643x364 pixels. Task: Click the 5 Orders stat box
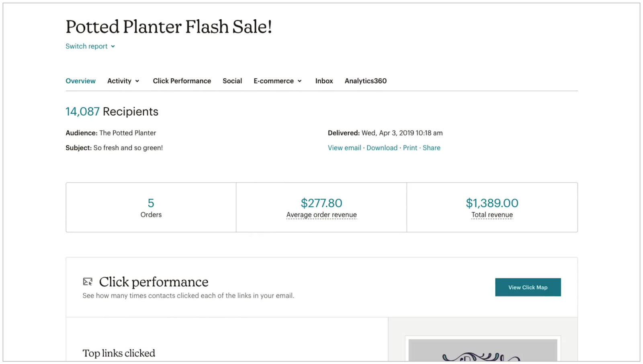coord(151,207)
